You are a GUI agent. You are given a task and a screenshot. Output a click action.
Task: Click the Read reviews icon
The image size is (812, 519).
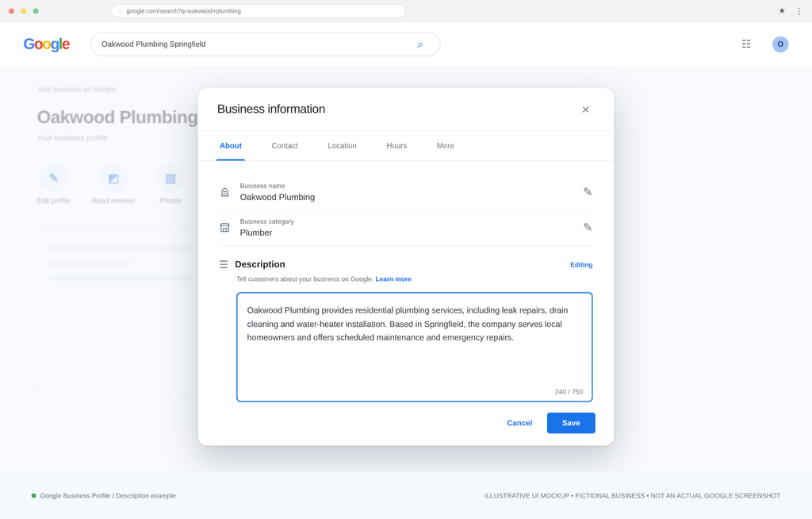click(113, 178)
